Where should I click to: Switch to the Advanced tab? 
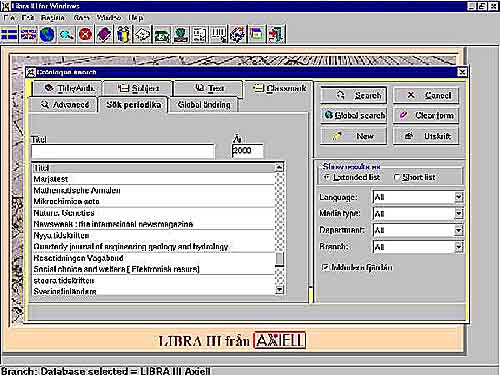coord(64,105)
